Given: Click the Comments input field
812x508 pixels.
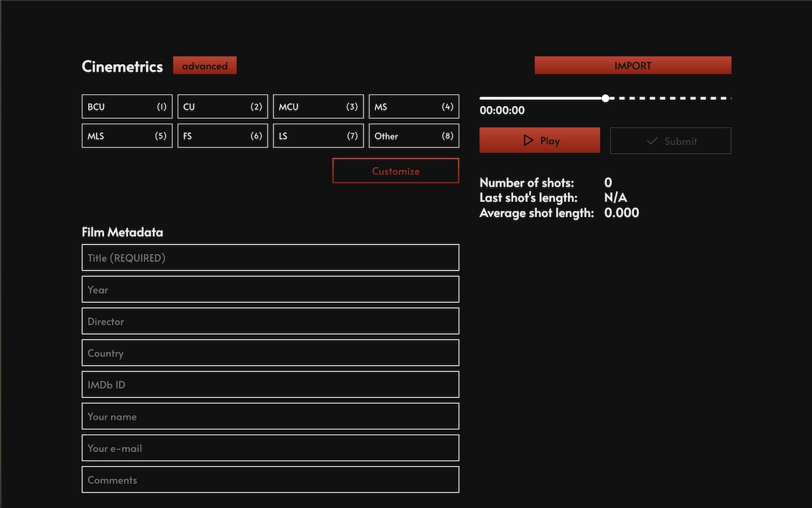Looking at the screenshot, I should point(270,479).
